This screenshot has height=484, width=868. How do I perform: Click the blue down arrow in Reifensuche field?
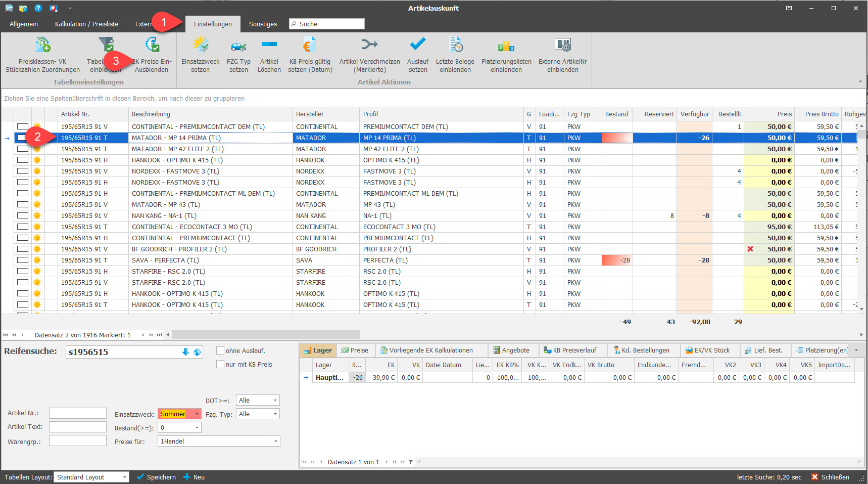pyautogui.click(x=185, y=352)
